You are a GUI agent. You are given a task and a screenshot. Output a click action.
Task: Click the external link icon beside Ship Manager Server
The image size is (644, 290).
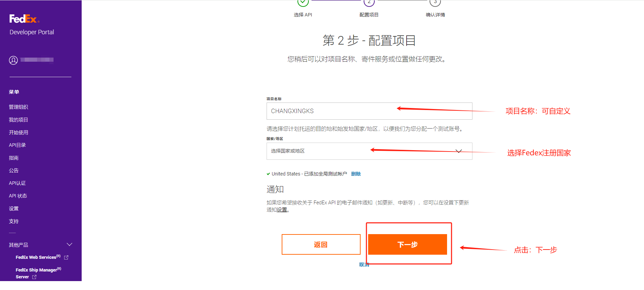pyautogui.click(x=34, y=277)
